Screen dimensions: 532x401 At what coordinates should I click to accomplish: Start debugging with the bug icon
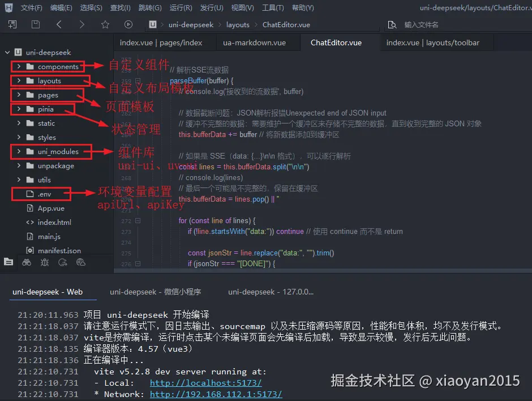tap(44, 262)
